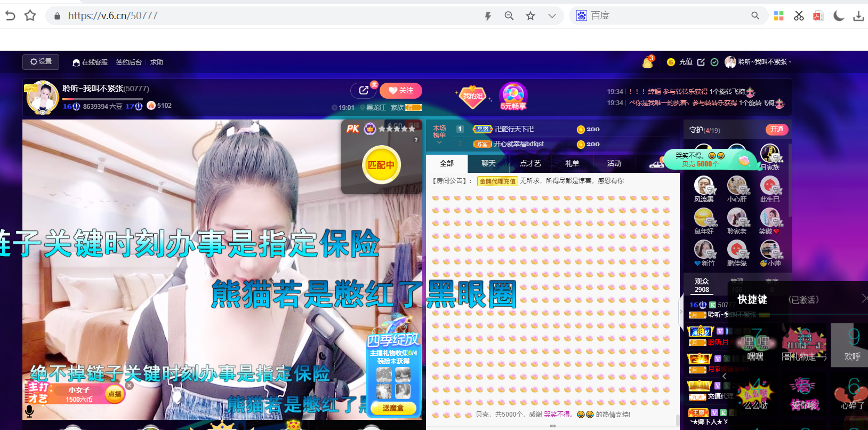Screen dimensions: 868x430
Task: Click the yellow 匹配中 PK button
Action: (381, 165)
